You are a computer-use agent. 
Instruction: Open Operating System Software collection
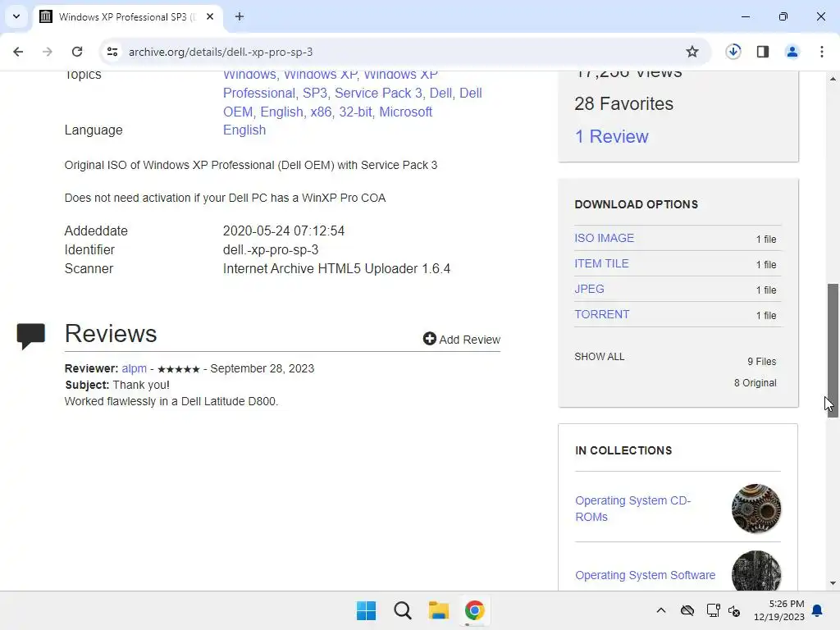click(645, 575)
